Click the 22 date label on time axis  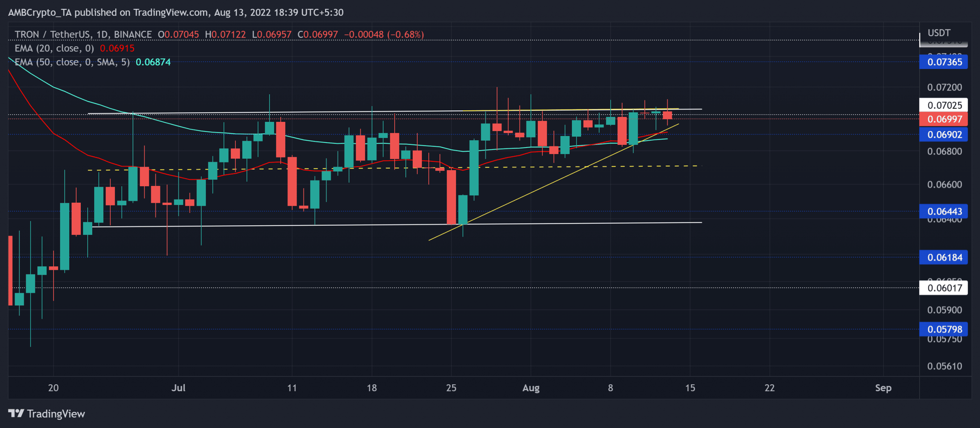[x=770, y=388]
